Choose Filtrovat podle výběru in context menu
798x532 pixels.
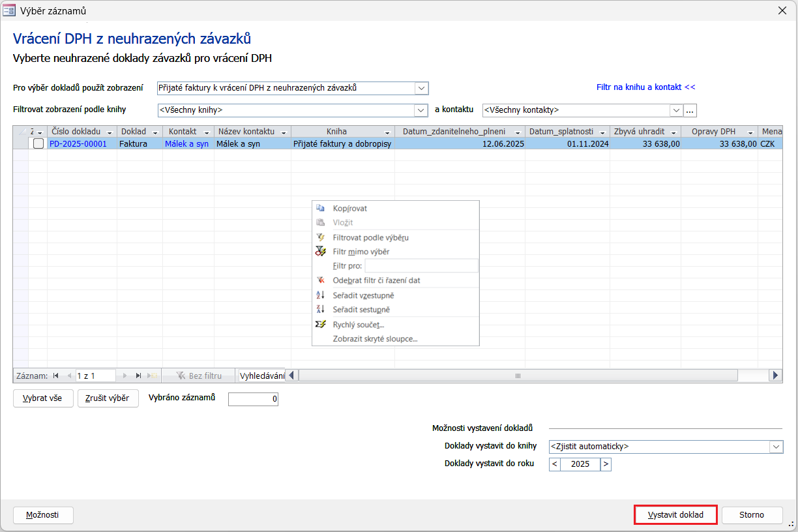click(x=396, y=237)
